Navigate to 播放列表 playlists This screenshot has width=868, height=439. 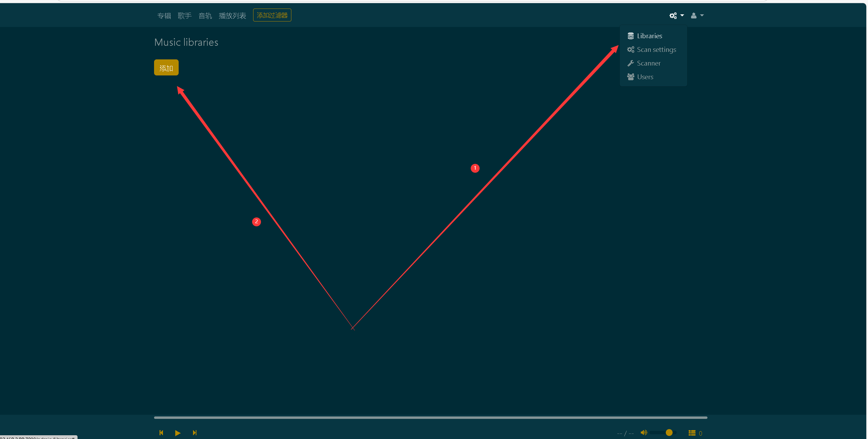click(x=232, y=16)
